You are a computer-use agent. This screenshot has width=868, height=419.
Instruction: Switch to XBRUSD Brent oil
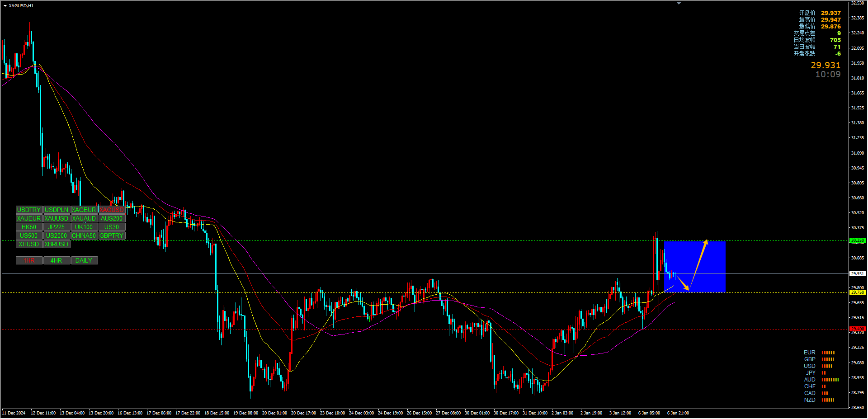[x=57, y=245]
